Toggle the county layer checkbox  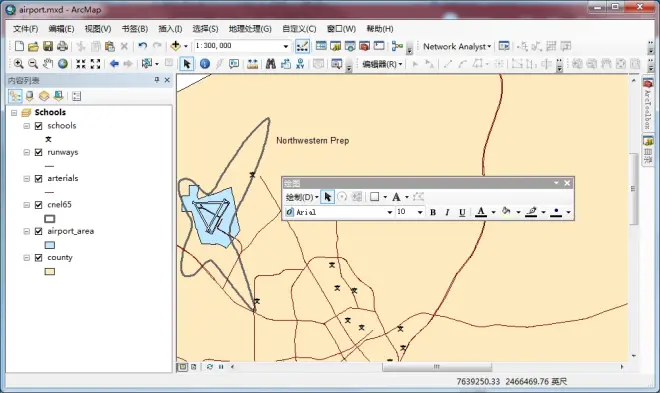[39, 258]
